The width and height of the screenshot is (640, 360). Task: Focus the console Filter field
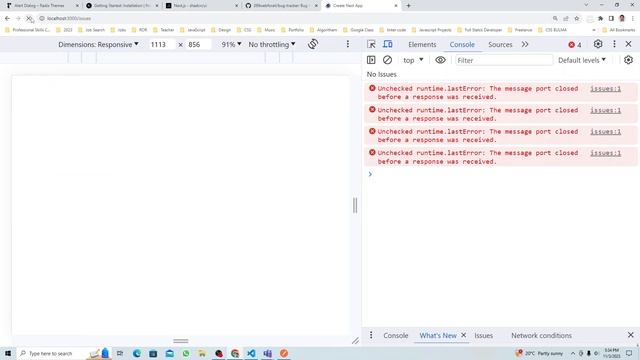coord(504,60)
